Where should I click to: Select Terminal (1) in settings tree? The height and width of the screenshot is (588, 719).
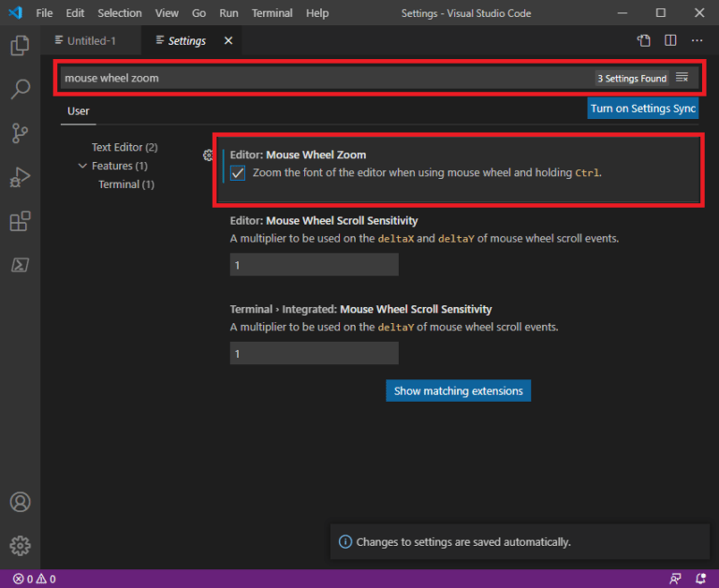click(126, 184)
